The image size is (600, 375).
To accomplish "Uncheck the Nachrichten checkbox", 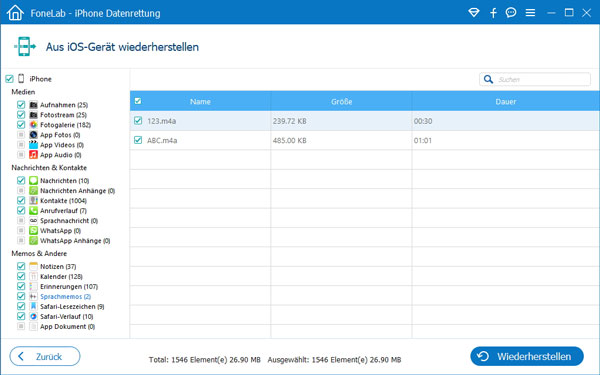I will 21,180.
